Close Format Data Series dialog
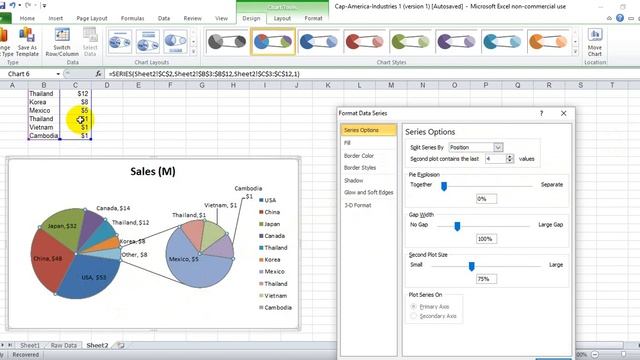This screenshot has height=360, width=640. click(564, 113)
